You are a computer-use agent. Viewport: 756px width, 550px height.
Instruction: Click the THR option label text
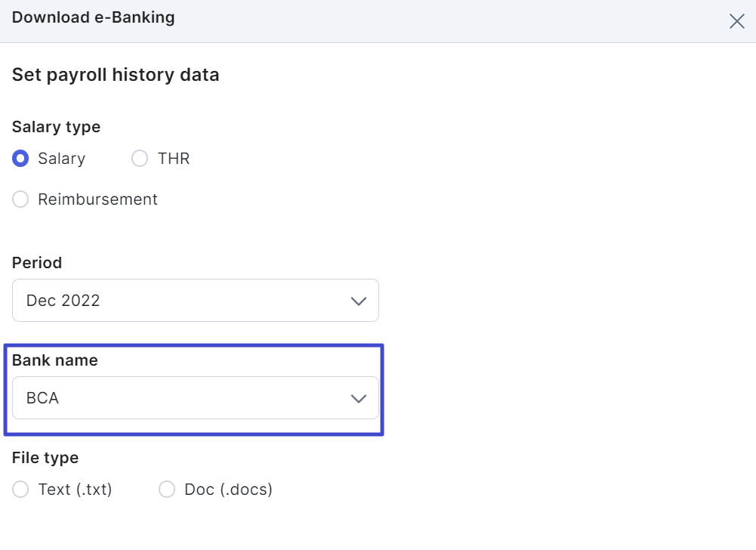click(x=174, y=159)
